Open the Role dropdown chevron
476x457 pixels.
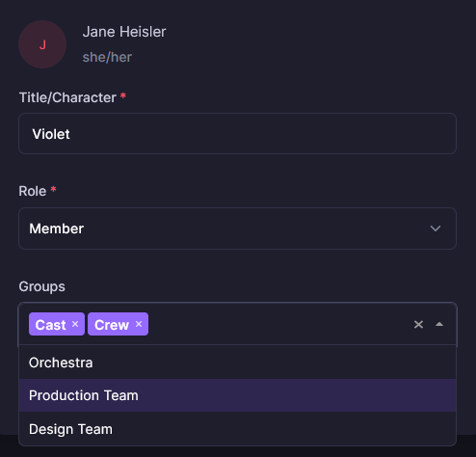click(436, 228)
